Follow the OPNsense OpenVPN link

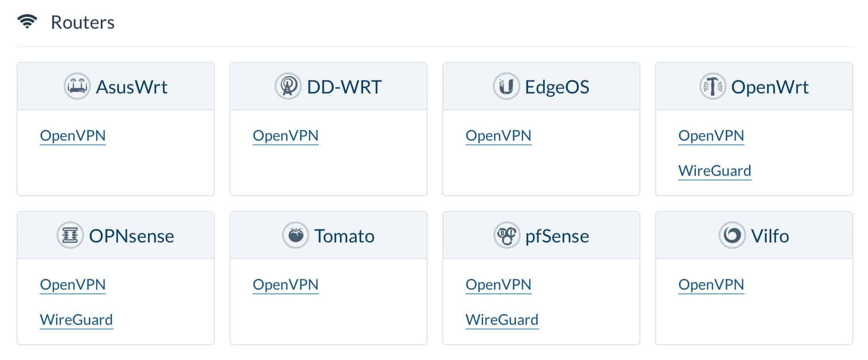tap(73, 285)
